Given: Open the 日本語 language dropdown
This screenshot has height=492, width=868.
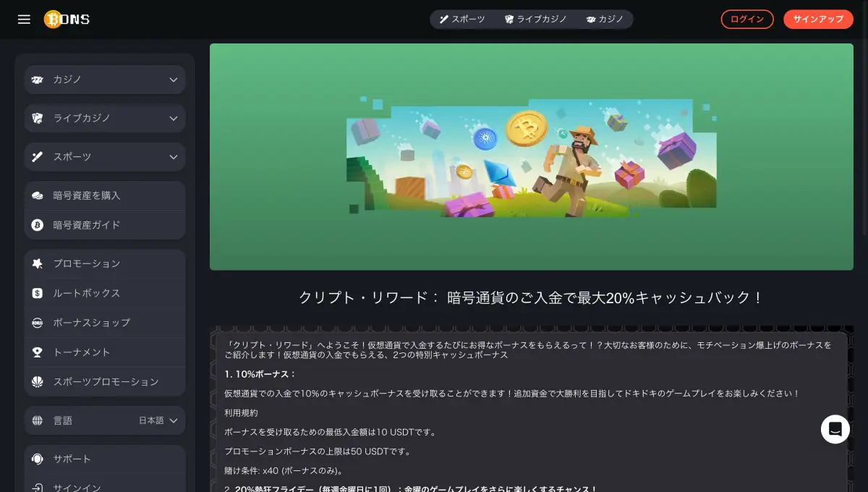Looking at the screenshot, I should 158,420.
